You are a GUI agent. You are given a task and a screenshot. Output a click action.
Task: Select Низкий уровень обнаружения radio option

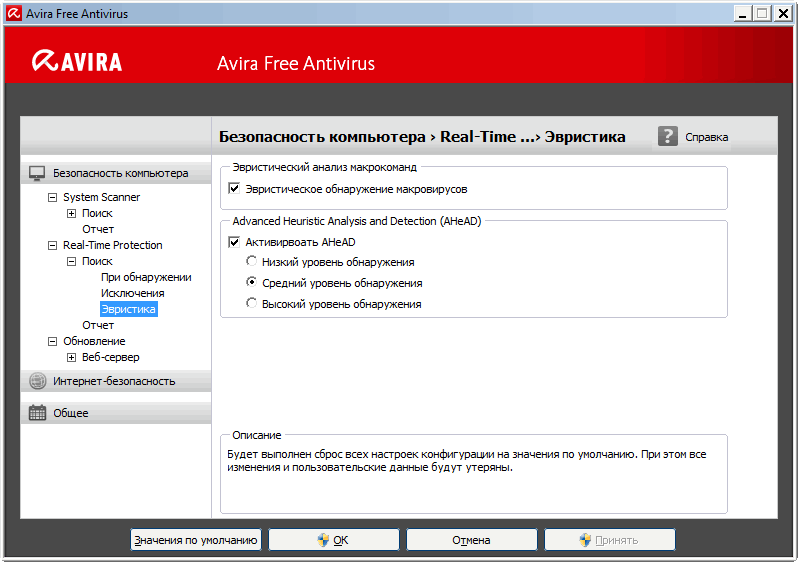252,262
